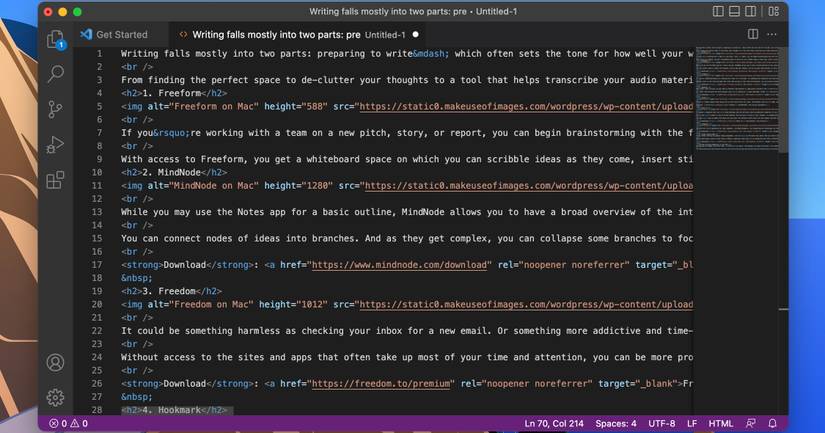Click the br tag on line 2
Screen dimensions: 825x433
(x=137, y=67)
